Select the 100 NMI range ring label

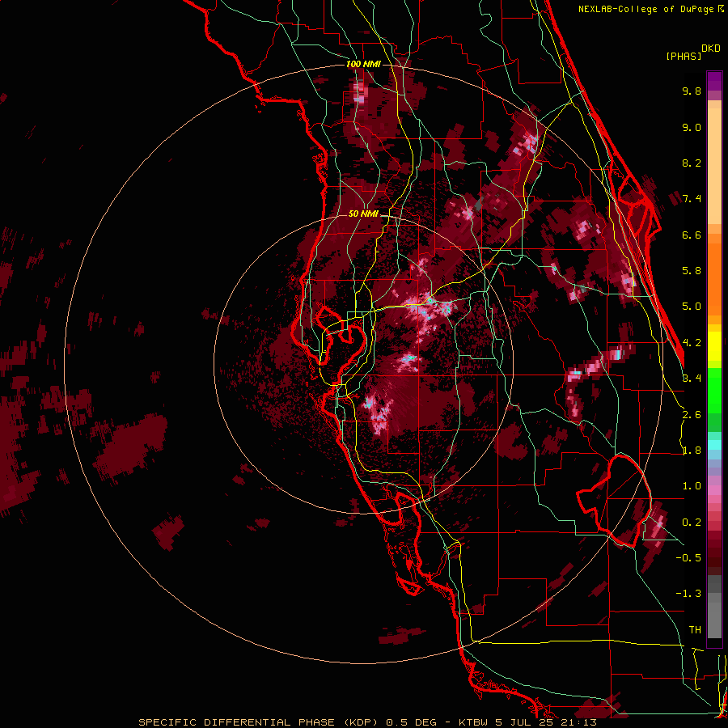pyautogui.click(x=363, y=64)
